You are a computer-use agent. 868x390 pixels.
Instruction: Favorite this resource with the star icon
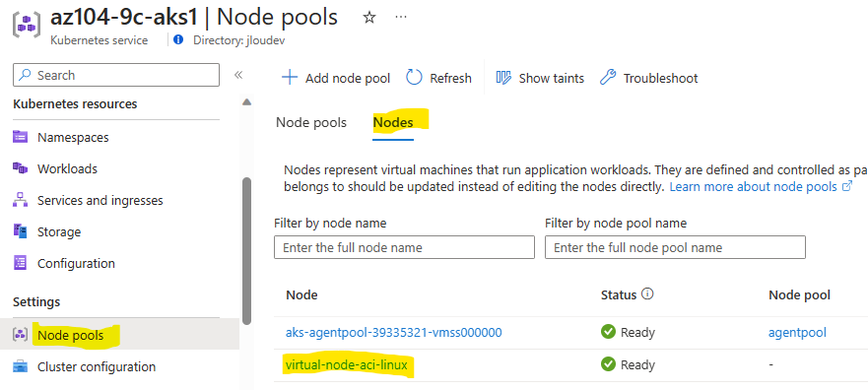click(x=368, y=18)
